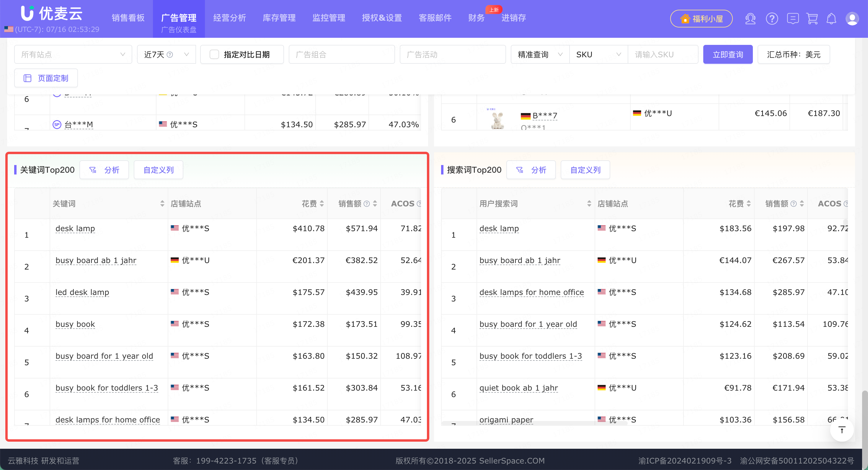The height and width of the screenshot is (470, 868).
Task: Click 分析 in 搜索词Top200 panel
Action: coord(531,170)
